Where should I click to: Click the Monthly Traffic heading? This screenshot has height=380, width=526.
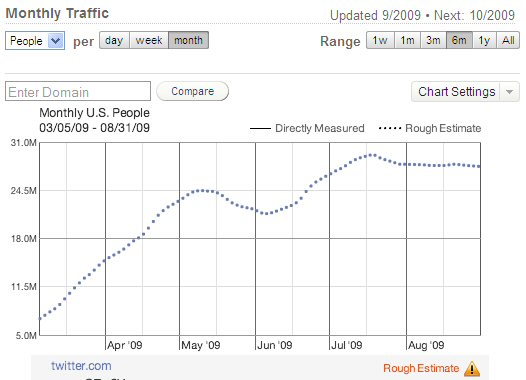tap(57, 13)
